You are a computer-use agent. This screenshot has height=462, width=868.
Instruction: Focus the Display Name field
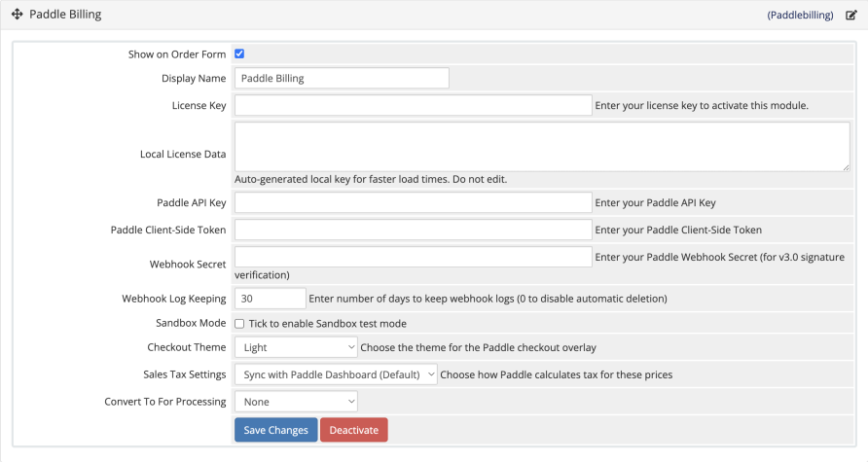click(x=342, y=78)
